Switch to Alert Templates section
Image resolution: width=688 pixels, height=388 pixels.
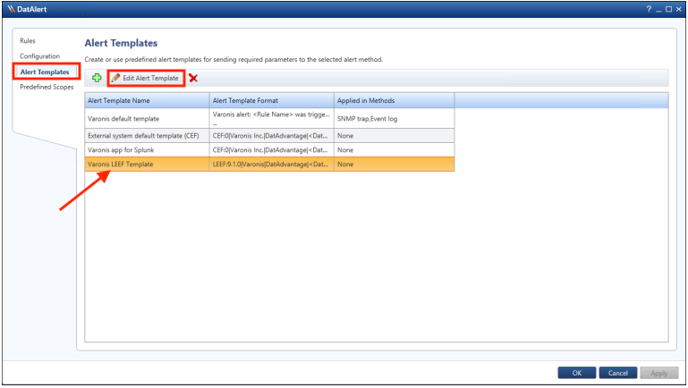coord(45,72)
